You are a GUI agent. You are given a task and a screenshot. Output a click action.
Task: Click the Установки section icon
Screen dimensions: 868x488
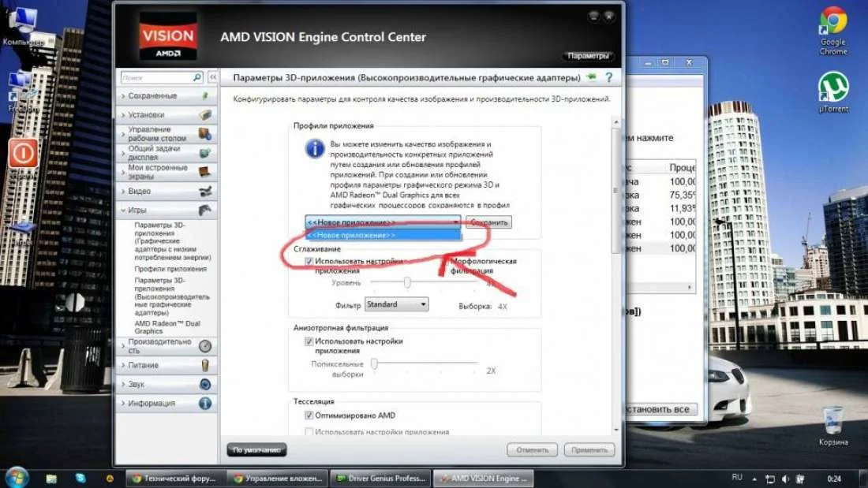pos(205,115)
